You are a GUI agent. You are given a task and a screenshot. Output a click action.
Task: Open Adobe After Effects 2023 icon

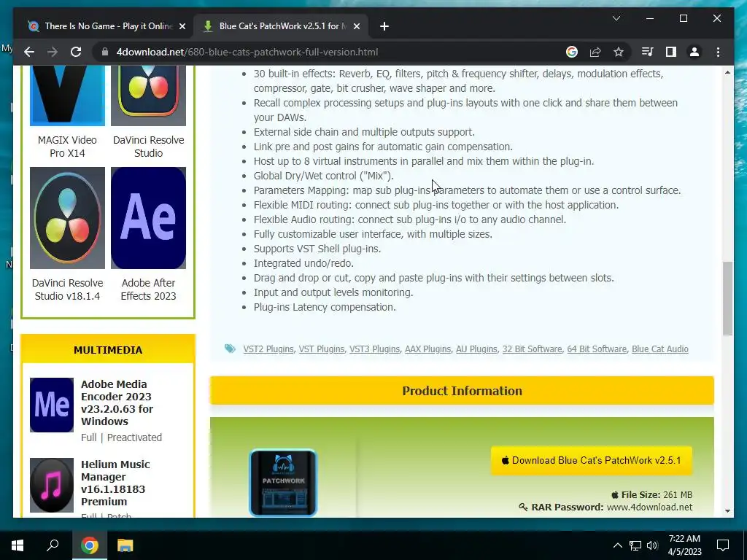coord(148,217)
